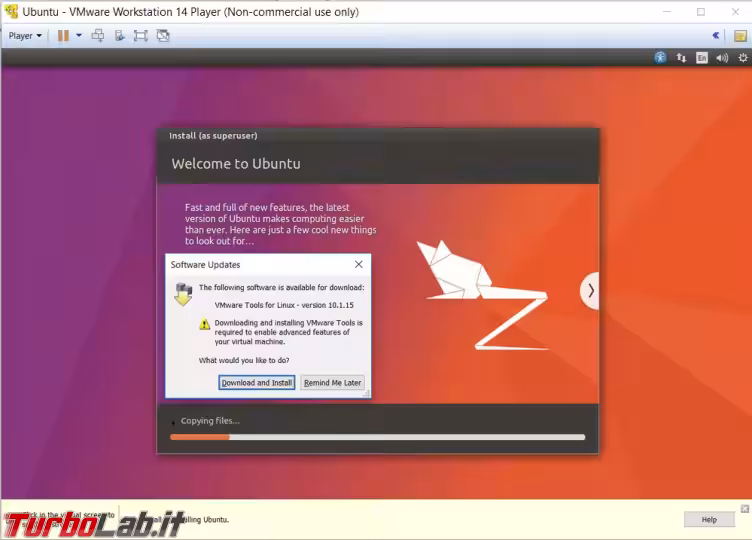Image resolution: width=752 pixels, height=540 pixels.
Task: Click Download and Install button
Action: (257, 383)
